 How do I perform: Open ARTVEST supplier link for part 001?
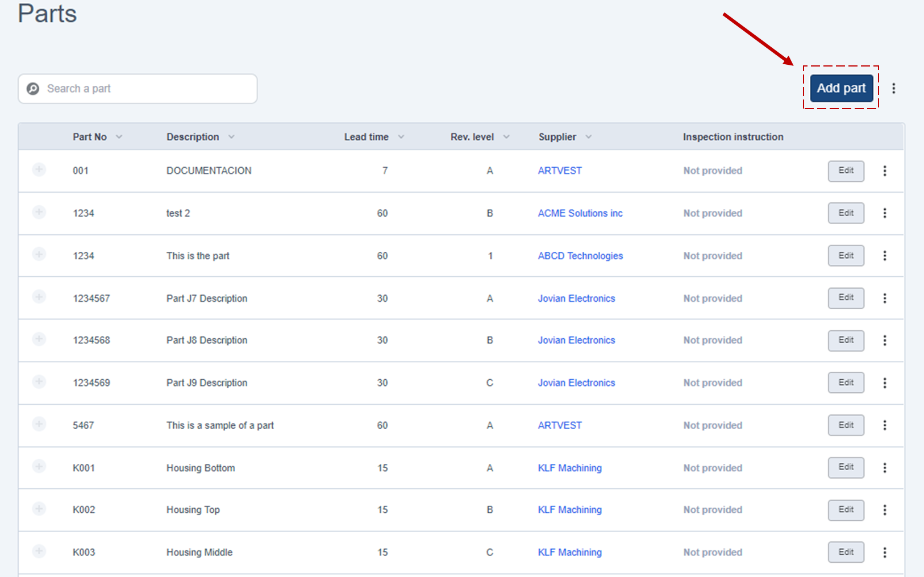(x=560, y=171)
